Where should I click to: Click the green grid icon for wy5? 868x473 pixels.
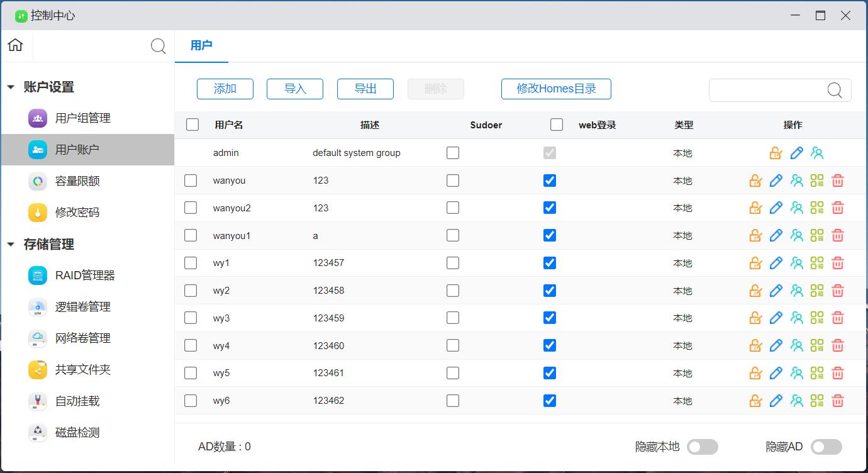(x=817, y=373)
